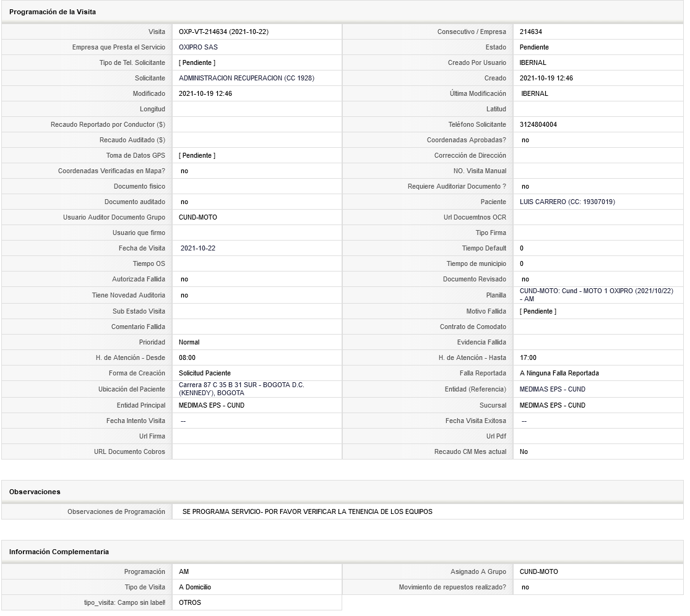Select the Última Modificación value IBERNAL

pos(535,93)
